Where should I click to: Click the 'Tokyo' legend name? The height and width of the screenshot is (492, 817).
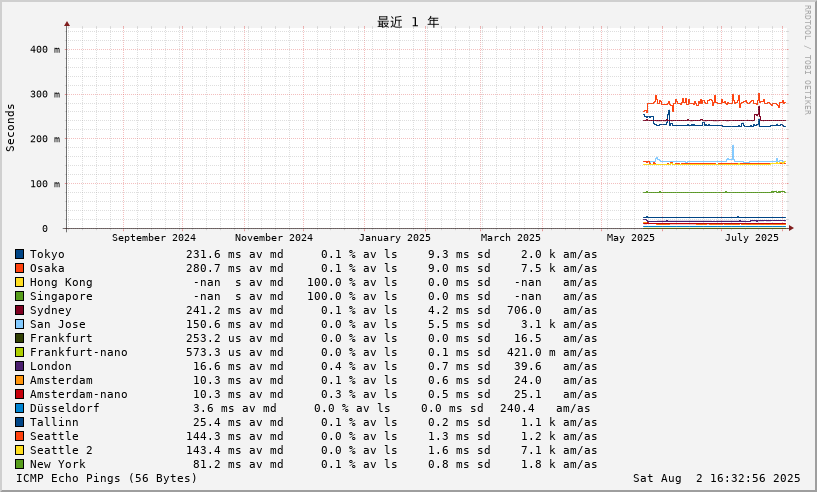(47, 254)
